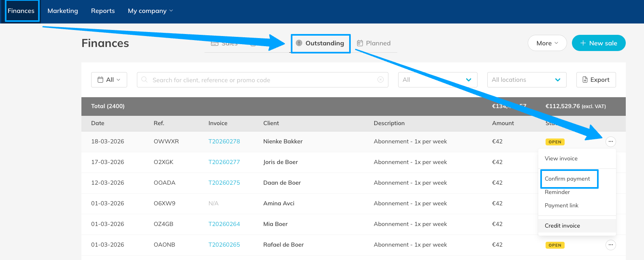Click the calendar icon in the All date filter
Viewport: 644px width, 260px height.
click(x=100, y=80)
